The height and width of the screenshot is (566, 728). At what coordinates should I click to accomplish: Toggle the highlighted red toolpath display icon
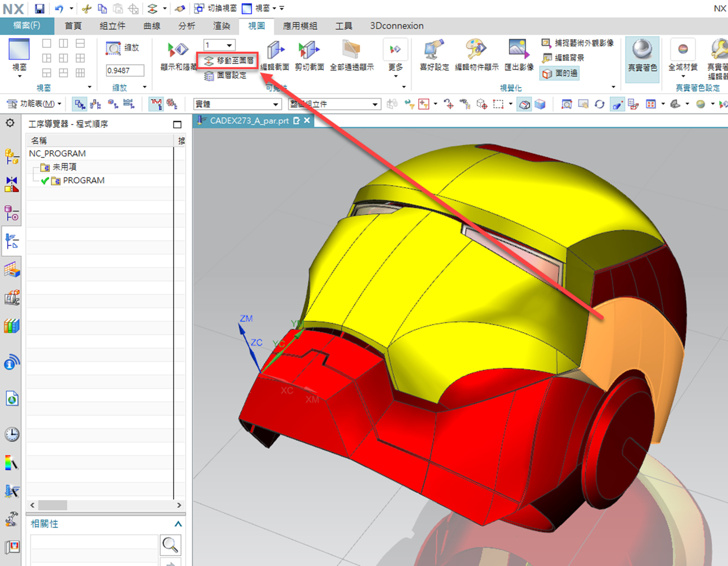[x=156, y=104]
